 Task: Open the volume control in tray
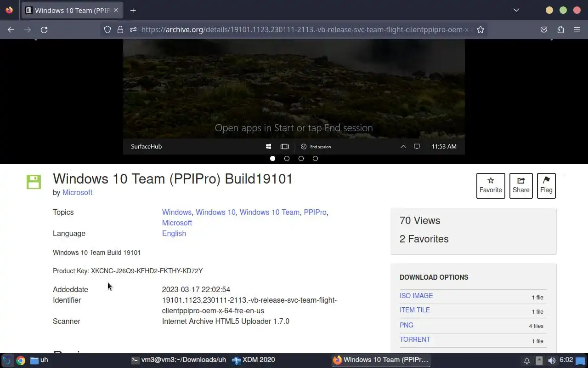[x=552, y=361]
